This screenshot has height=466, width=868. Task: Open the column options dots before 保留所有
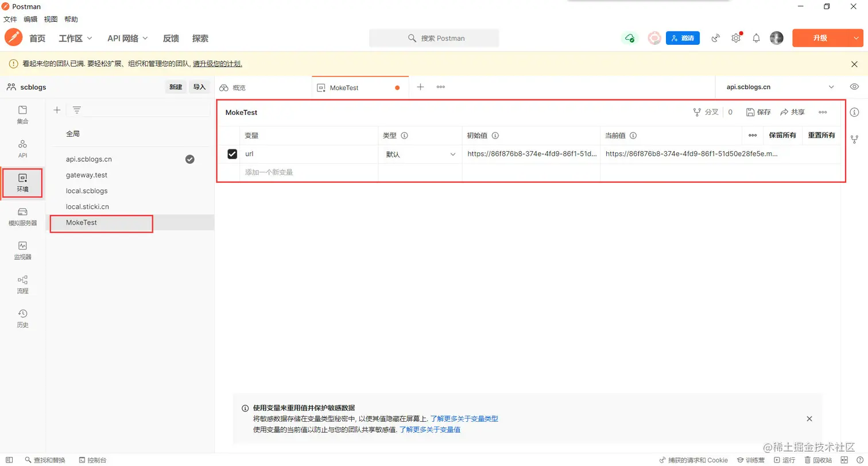click(753, 136)
